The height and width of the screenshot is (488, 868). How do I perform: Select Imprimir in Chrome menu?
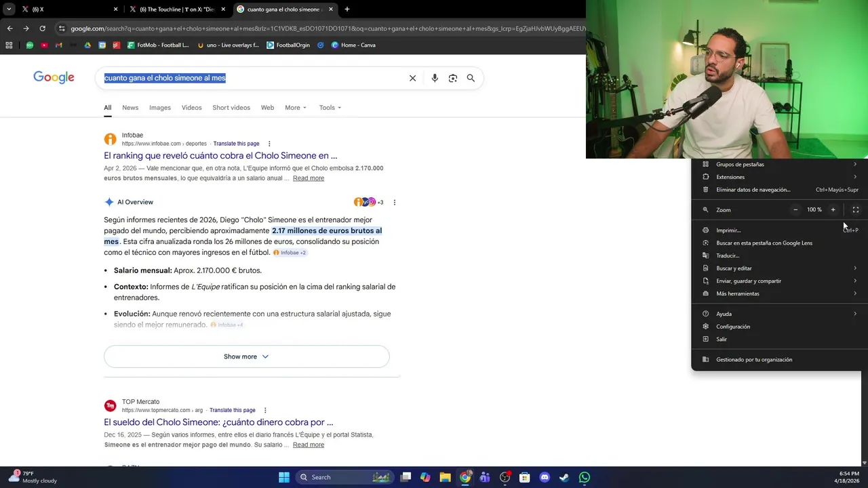pyautogui.click(x=779, y=230)
